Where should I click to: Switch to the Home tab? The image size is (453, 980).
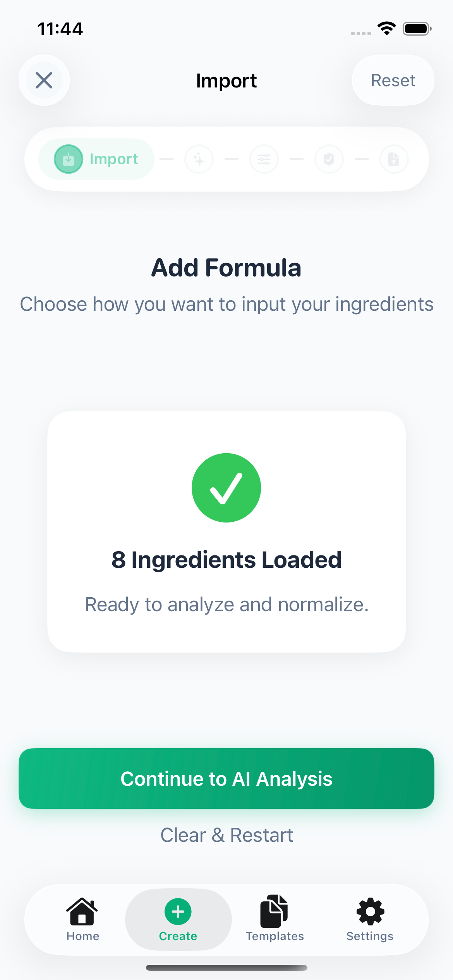coord(82,919)
